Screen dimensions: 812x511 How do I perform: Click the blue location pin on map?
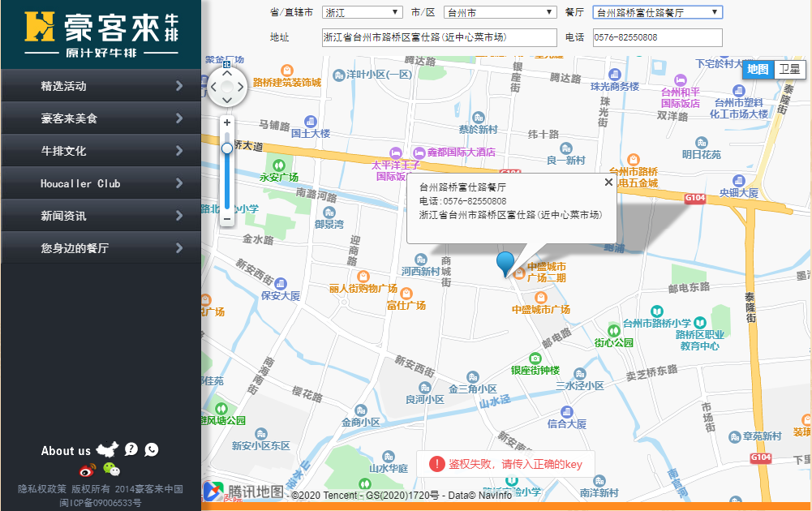point(505,263)
